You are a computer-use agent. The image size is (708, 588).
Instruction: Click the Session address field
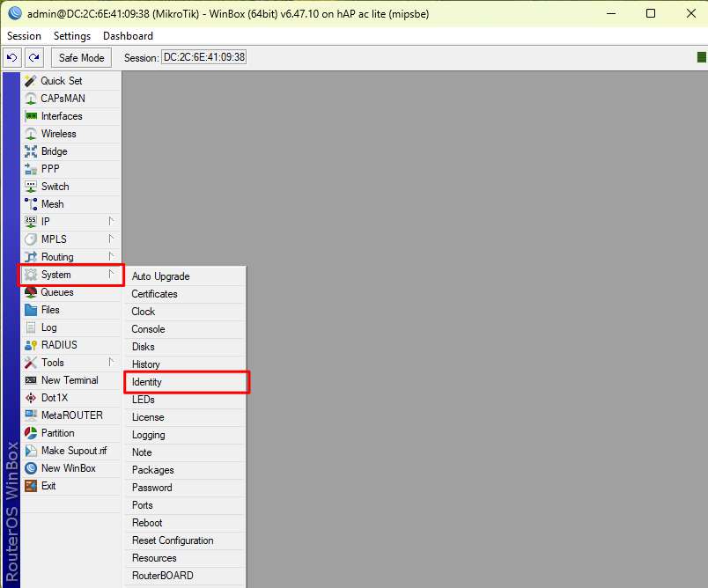203,58
